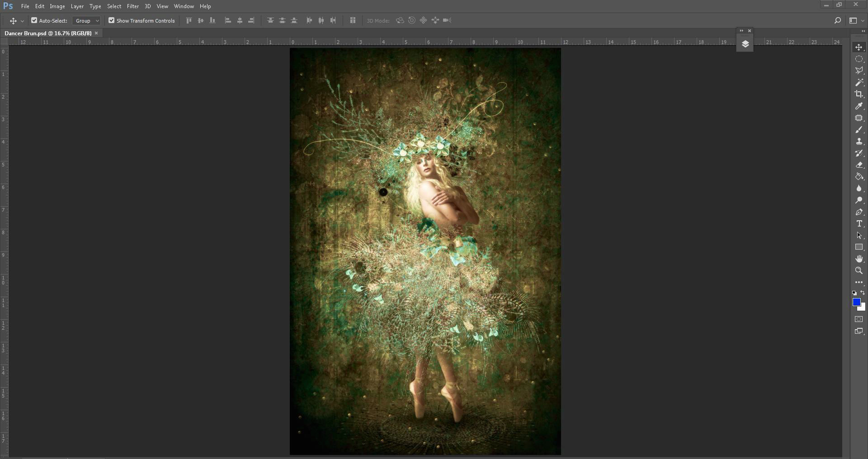Image resolution: width=868 pixels, height=459 pixels.
Task: Select the Eyedropper tool
Action: [x=859, y=106]
